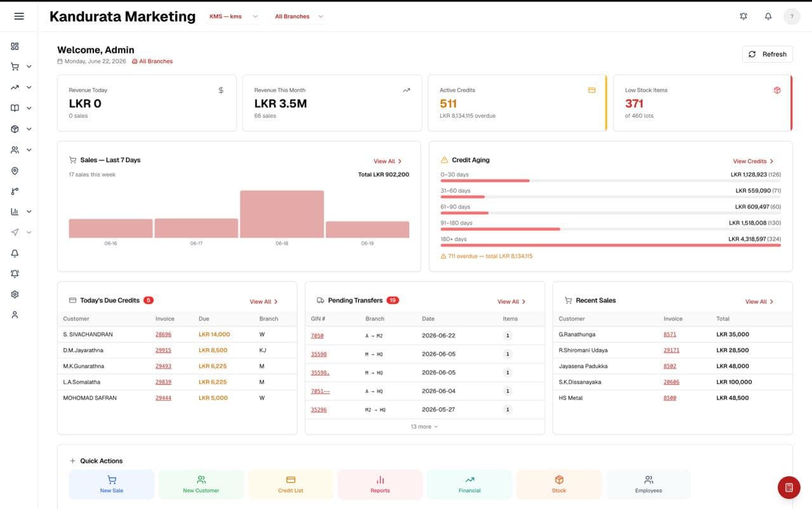Screen dimensions: 812x509
Task: Click the 91–180 days aging progress bar
Action: tap(610, 229)
